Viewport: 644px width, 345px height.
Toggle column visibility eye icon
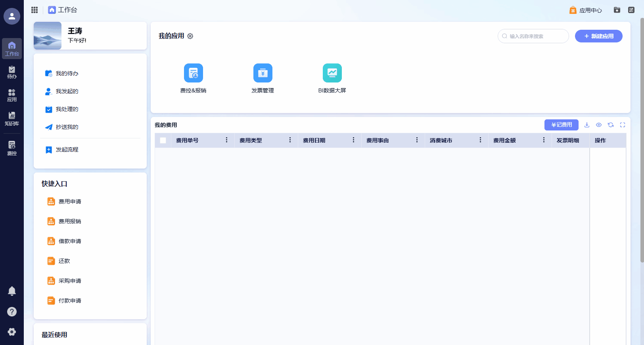coord(599,125)
